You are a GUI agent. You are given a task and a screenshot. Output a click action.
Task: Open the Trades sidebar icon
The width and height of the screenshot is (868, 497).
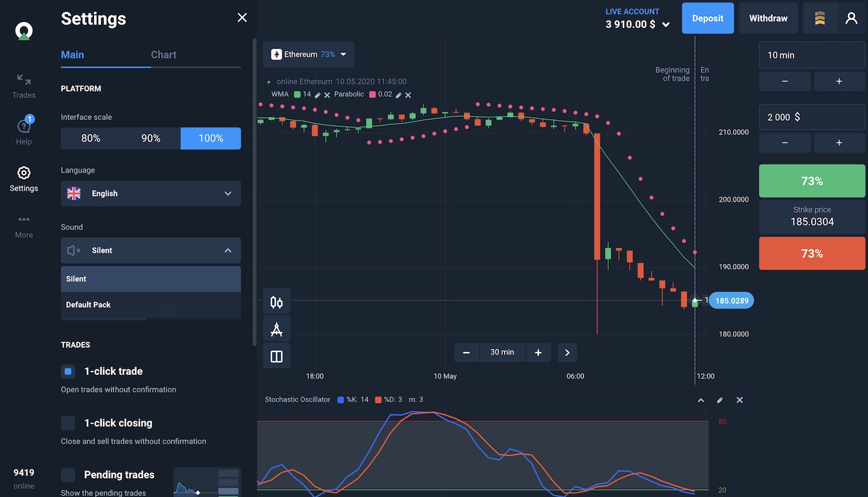coord(24,85)
